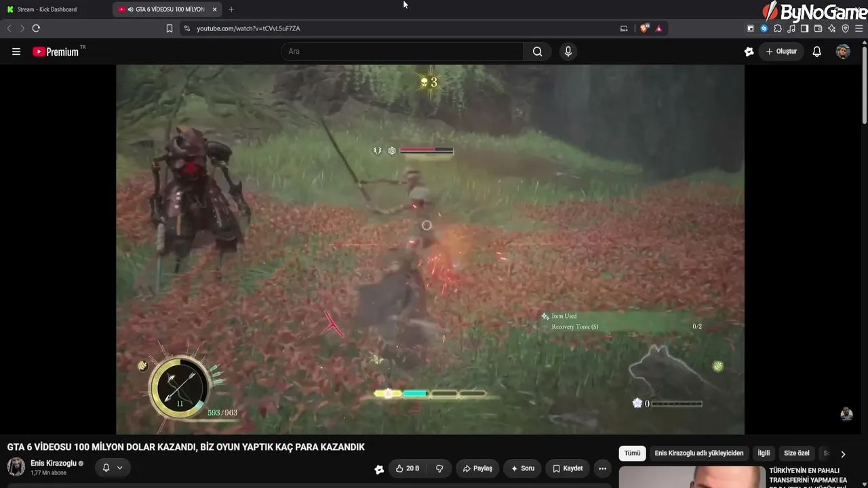Open the Enis Kirazoglu channel name link

[x=54, y=464]
